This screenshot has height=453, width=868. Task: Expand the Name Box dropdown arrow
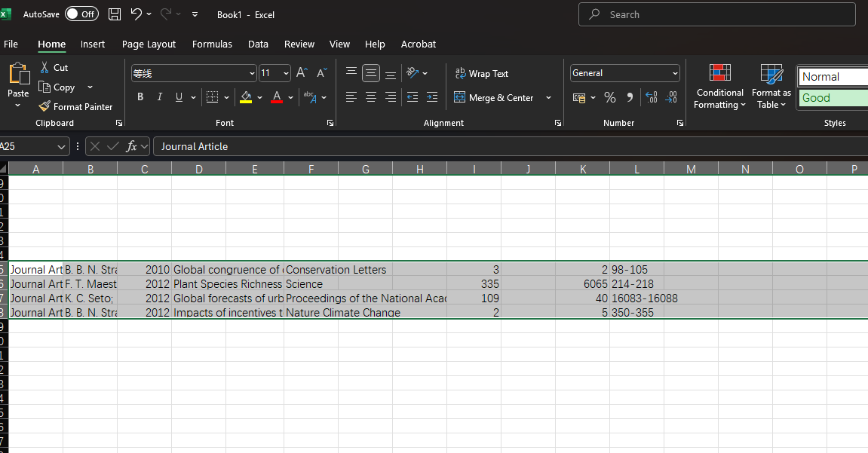pos(61,146)
